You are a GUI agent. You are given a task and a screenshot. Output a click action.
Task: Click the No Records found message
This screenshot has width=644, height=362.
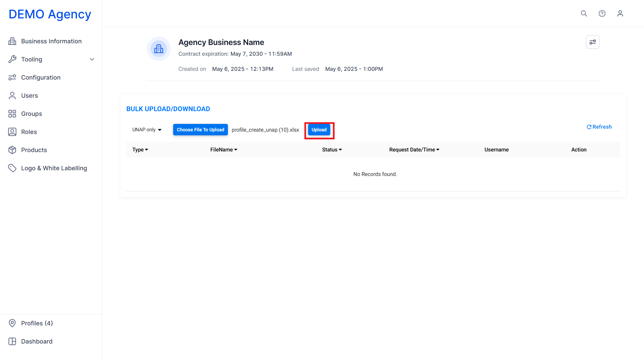coord(375,174)
